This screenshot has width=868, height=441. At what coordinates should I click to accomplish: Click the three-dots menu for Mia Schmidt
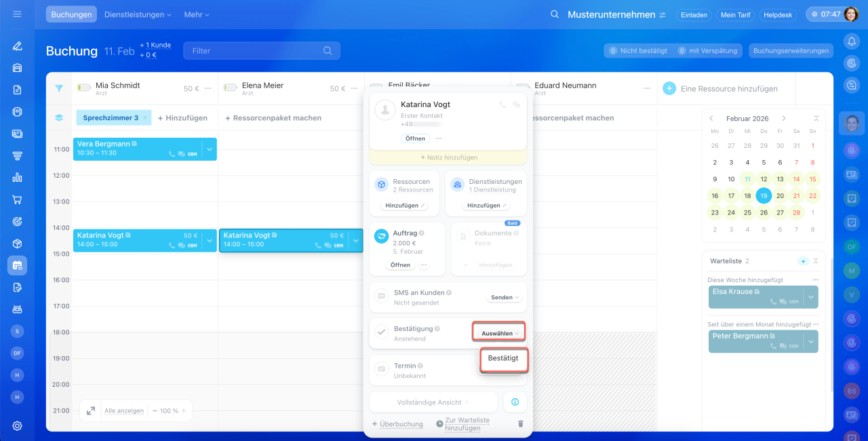coord(208,89)
